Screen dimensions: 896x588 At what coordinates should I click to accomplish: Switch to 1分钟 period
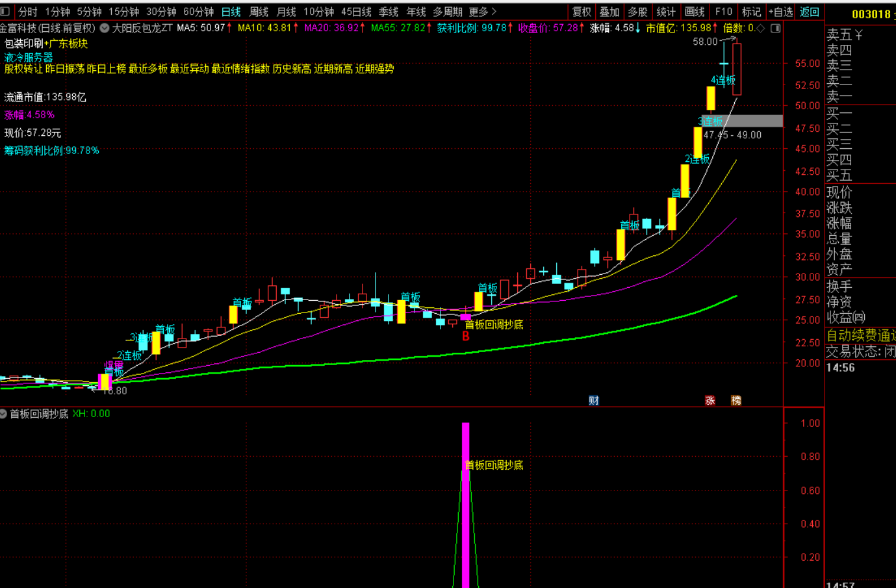coord(58,12)
